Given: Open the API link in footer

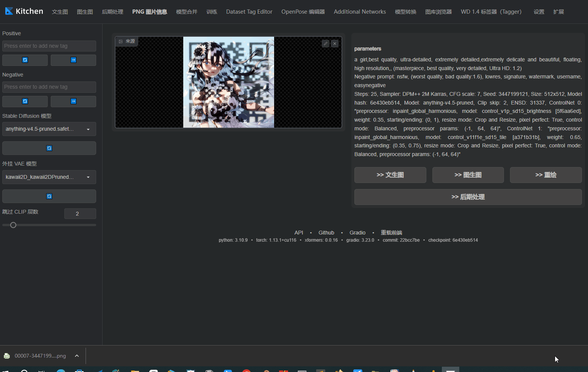Looking at the screenshot, I should click(x=299, y=233).
